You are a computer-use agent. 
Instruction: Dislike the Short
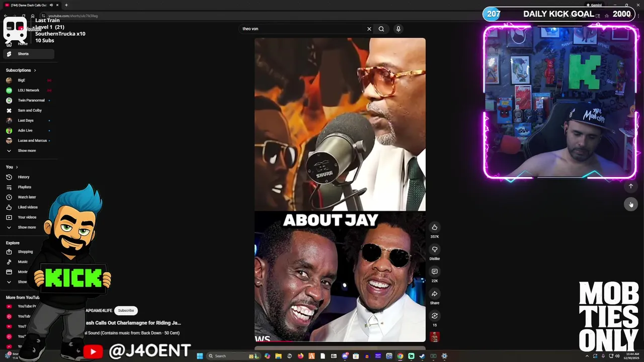(x=434, y=249)
